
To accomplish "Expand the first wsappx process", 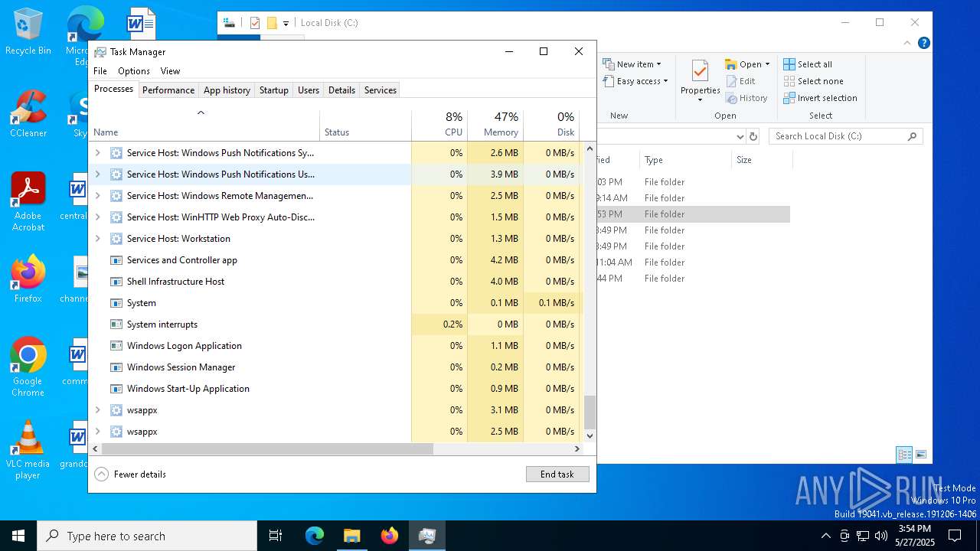I will pyautogui.click(x=97, y=410).
